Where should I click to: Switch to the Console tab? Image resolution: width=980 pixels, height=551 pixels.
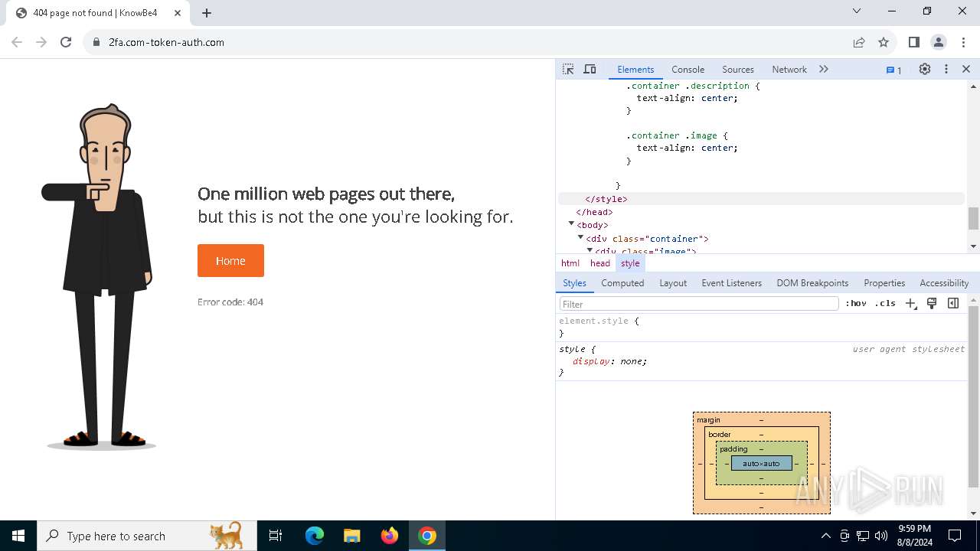click(688, 69)
